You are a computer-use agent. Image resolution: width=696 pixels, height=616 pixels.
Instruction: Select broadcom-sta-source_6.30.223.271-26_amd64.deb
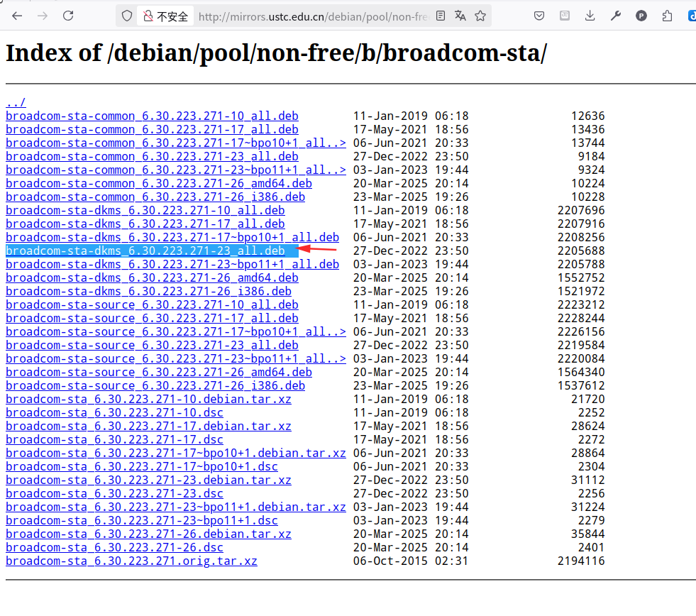(x=159, y=372)
